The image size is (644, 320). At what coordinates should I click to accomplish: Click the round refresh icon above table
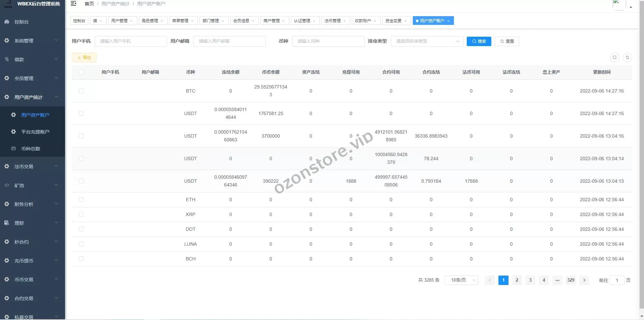627,58
